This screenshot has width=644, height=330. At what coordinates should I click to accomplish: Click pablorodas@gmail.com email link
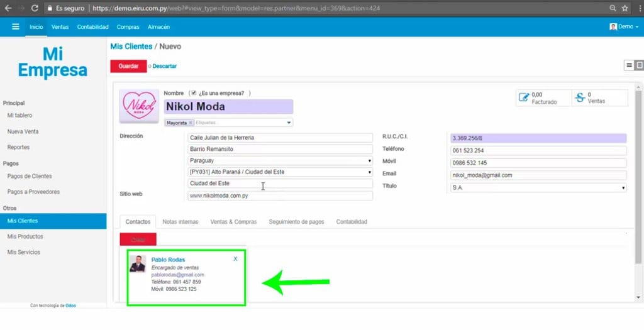(x=178, y=275)
